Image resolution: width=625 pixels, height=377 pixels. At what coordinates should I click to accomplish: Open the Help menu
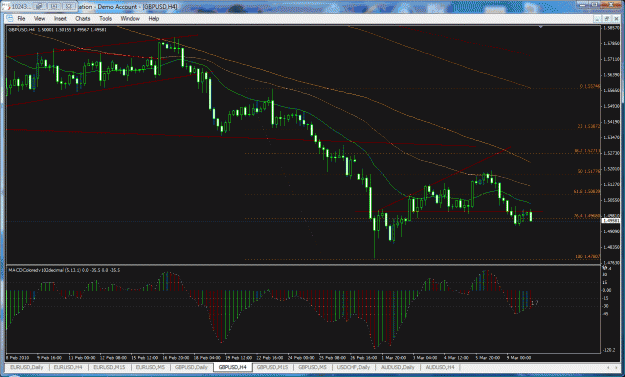(x=153, y=18)
